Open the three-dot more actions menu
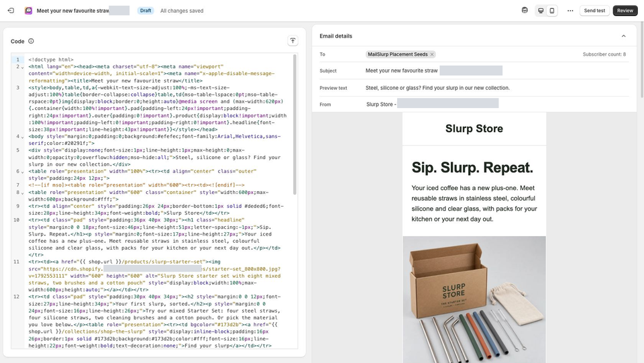644x363 pixels. coord(570,11)
